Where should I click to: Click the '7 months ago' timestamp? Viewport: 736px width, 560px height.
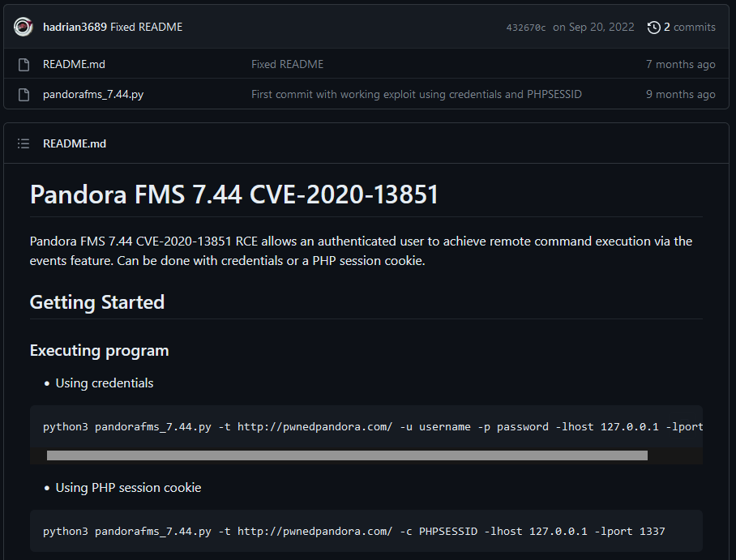pyautogui.click(x=681, y=64)
